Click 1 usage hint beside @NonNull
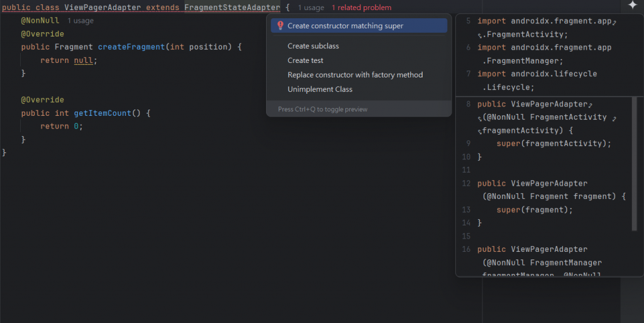The height and width of the screenshot is (323, 644). [80, 21]
